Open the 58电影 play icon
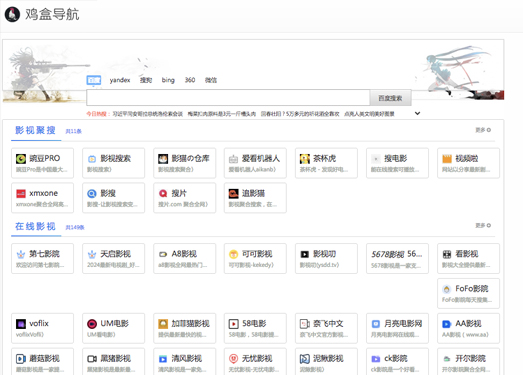Viewport: 523px width, 375px height. [233, 324]
